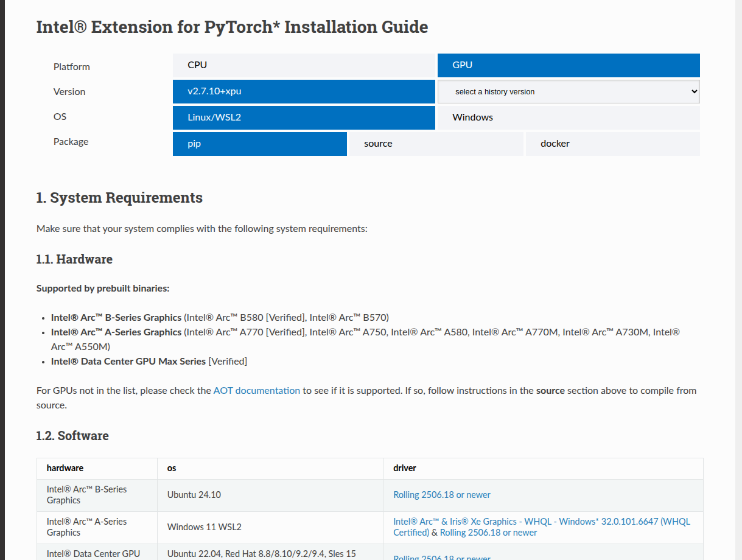Click the Data Center GPU Max Series bullet
This screenshot has height=560, width=742.
[149, 362]
